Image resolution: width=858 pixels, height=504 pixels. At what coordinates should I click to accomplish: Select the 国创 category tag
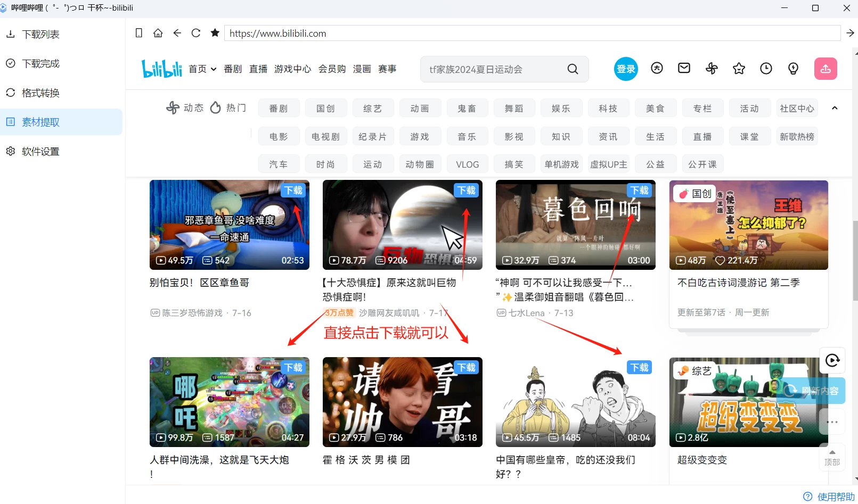326,108
